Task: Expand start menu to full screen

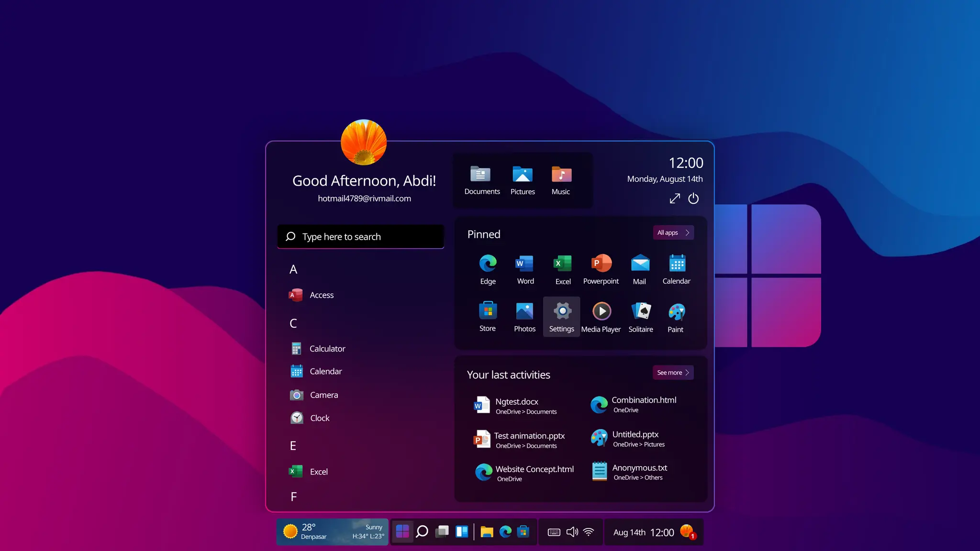Action: coord(675,198)
